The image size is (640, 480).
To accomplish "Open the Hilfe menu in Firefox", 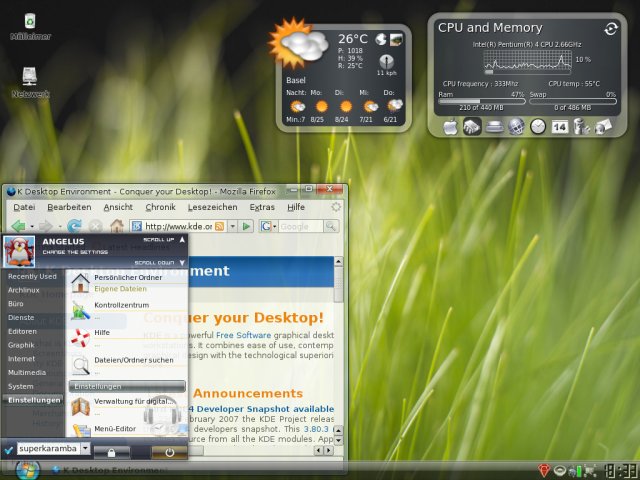I will pos(296,207).
